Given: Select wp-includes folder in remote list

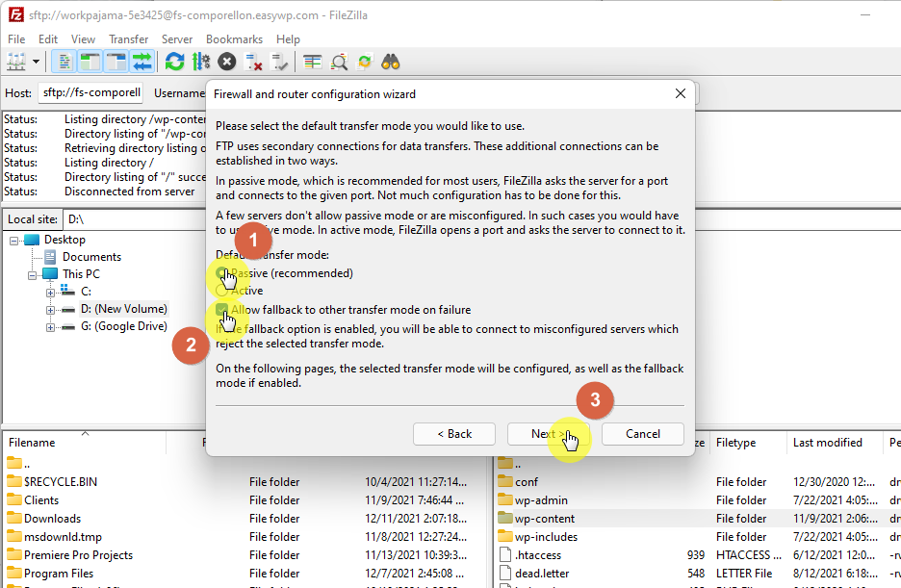Looking at the screenshot, I should [546, 537].
